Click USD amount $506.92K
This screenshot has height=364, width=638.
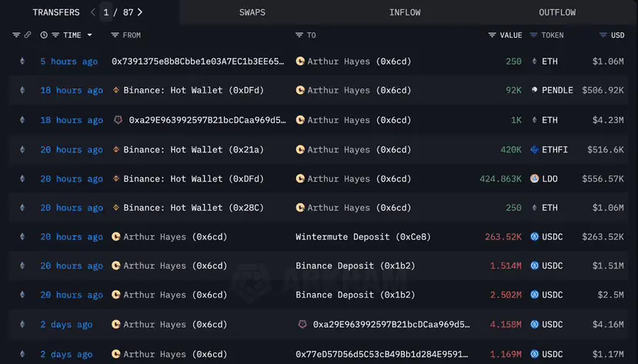pos(603,90)
